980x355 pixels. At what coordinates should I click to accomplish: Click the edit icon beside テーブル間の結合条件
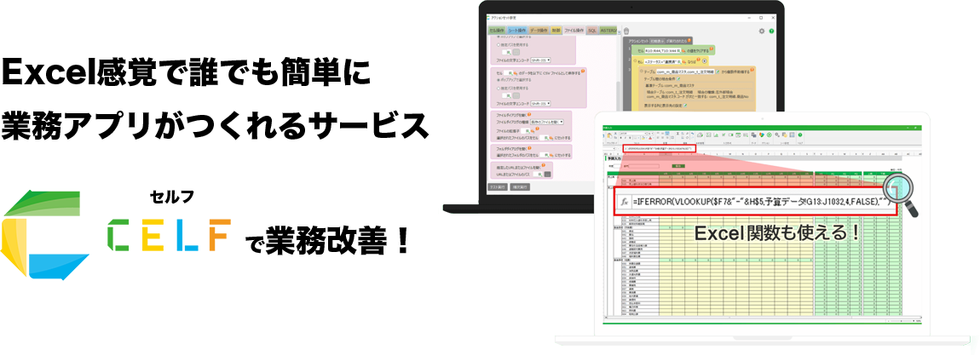point(678,79)
